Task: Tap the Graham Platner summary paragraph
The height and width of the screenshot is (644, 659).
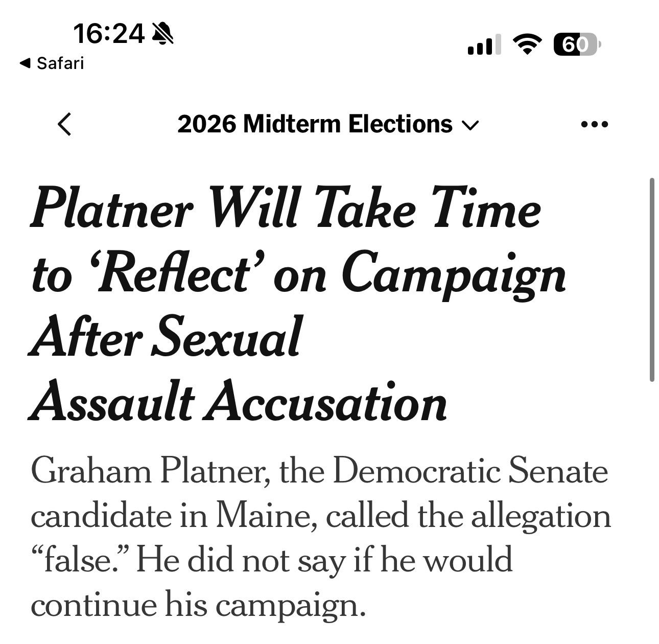Action: click(x=321, y=538)
